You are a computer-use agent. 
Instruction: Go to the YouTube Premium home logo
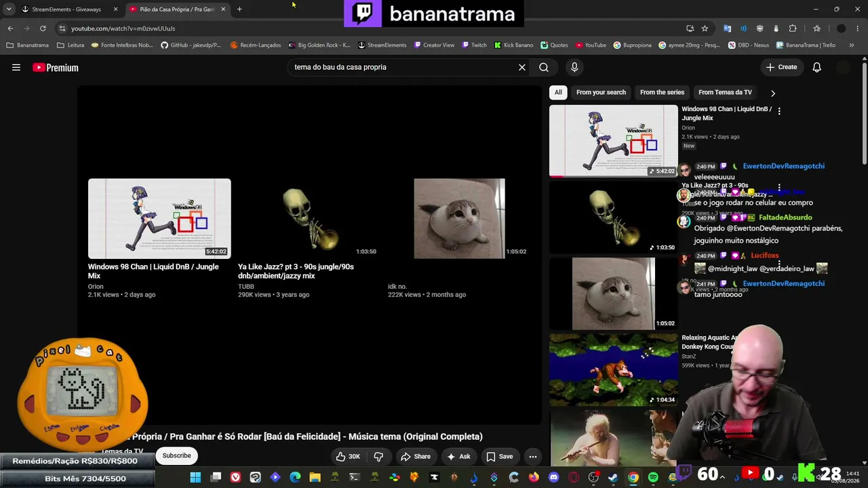tap(56, 67)
